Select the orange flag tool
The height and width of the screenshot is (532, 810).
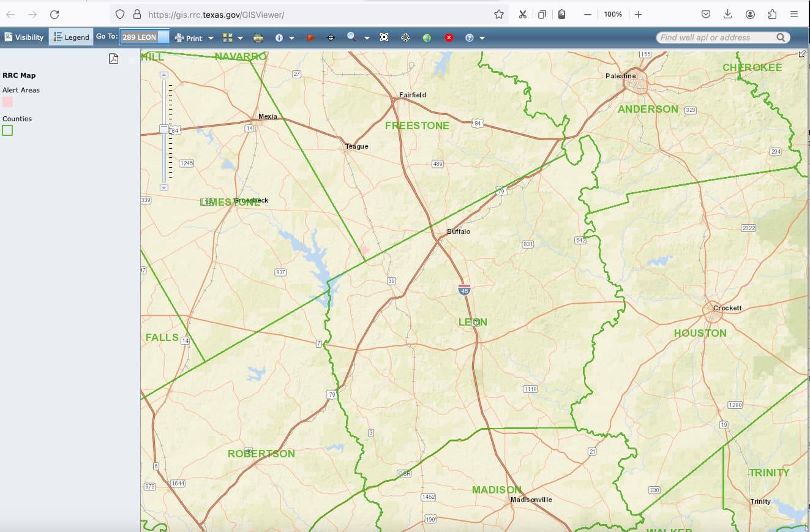pyautogui.click(x=310, y=38)
